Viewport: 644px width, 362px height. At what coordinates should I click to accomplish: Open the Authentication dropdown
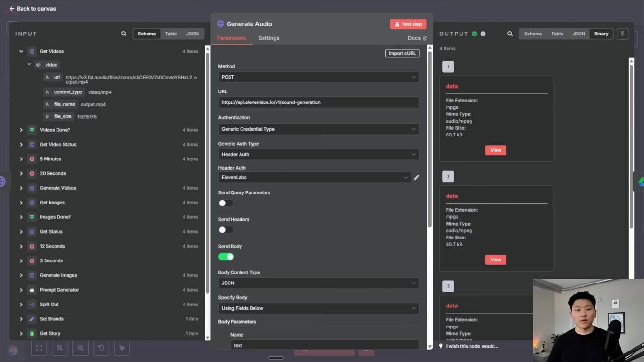319,129
